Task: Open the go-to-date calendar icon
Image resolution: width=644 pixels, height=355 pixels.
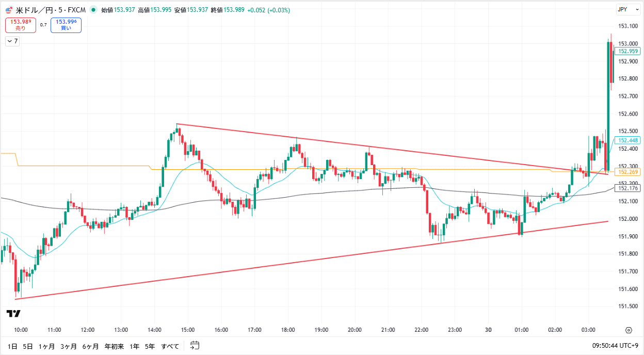Action: point(195,345)
